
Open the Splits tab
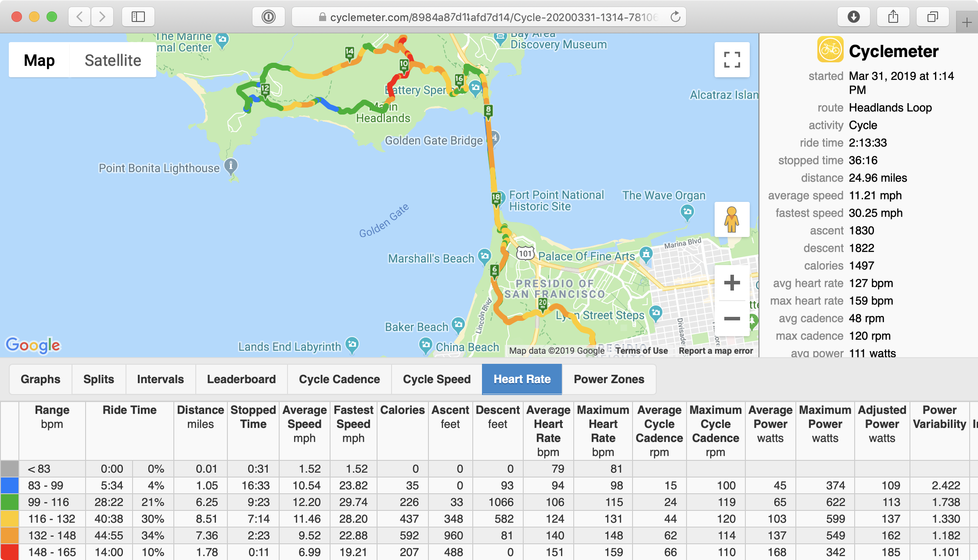[x=99, y=379]
